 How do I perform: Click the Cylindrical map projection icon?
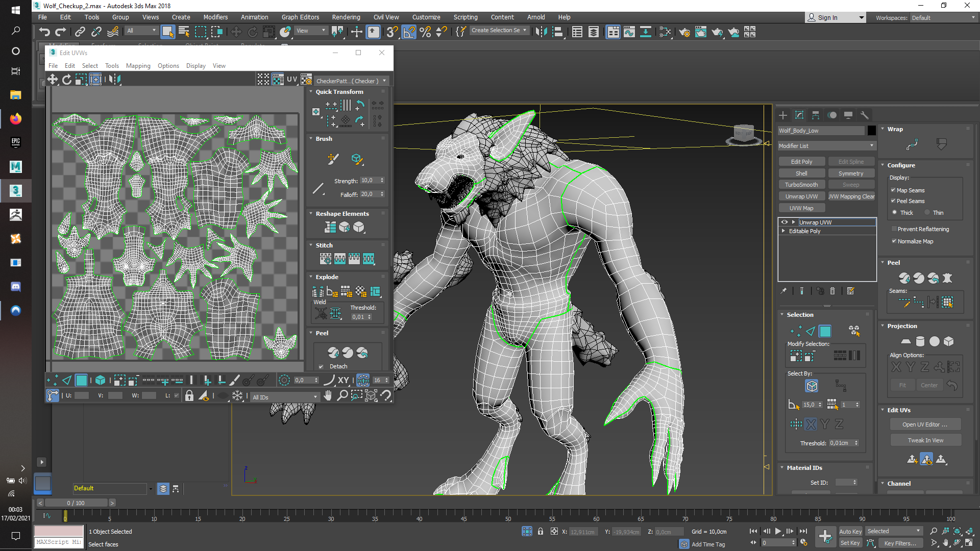click(x=920, y=341)
